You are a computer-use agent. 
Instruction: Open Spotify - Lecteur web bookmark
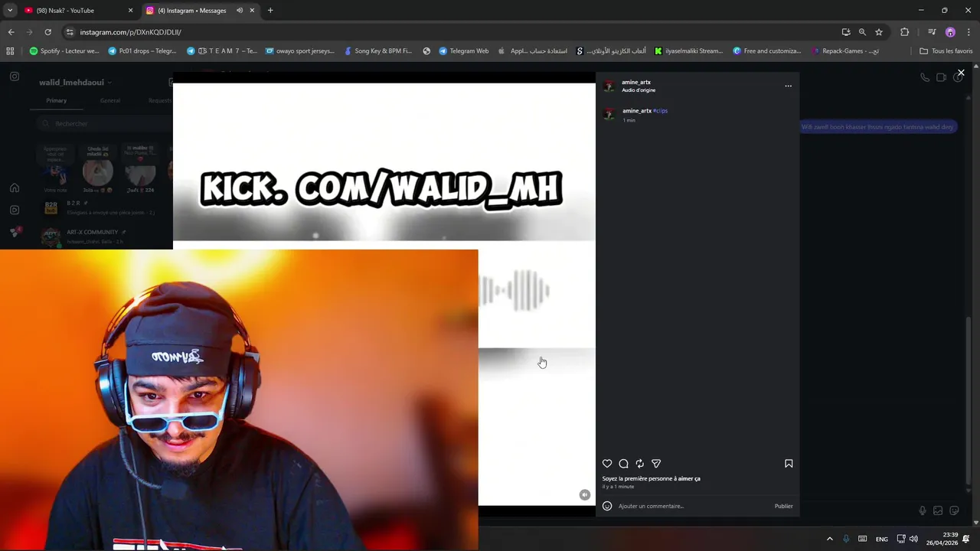pyautogui.click(x=64, y=51)
